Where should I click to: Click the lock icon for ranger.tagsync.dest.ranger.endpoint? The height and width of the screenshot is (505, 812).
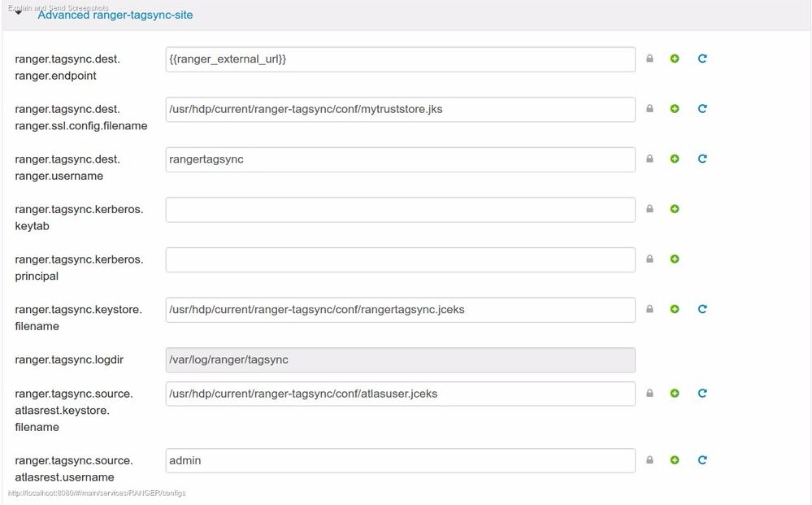coord(649,59)
